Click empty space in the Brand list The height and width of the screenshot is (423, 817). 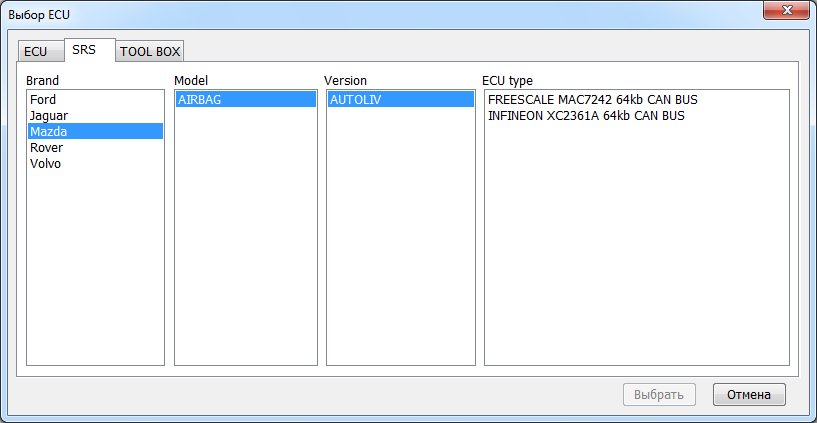95,266
